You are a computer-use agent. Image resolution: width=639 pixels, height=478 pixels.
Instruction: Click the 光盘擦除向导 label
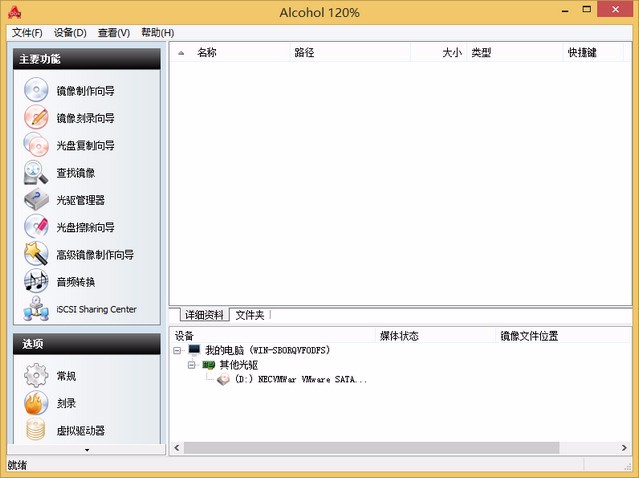point(85,227)
